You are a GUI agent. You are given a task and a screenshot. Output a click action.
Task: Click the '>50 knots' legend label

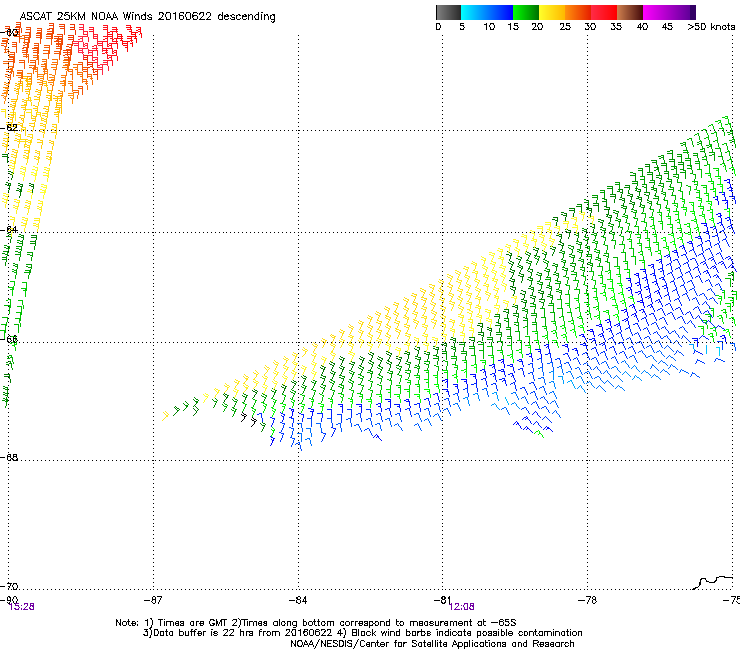[711, 27]
